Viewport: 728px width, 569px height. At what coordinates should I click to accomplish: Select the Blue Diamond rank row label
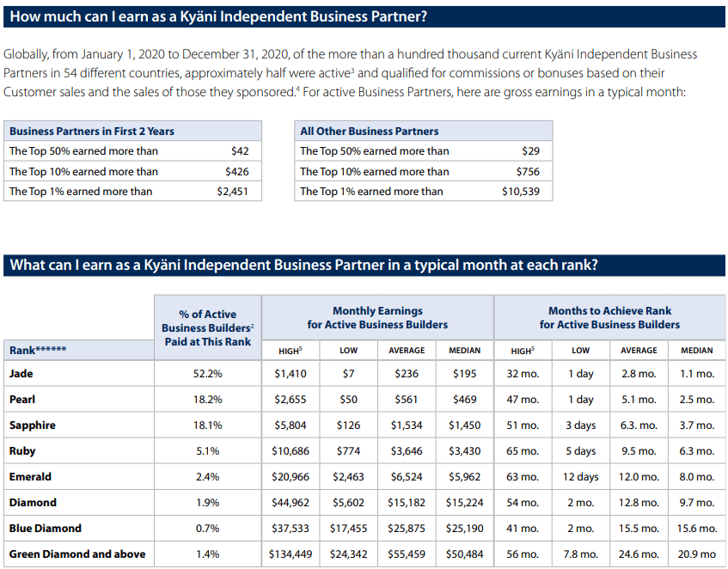(45, 529)
